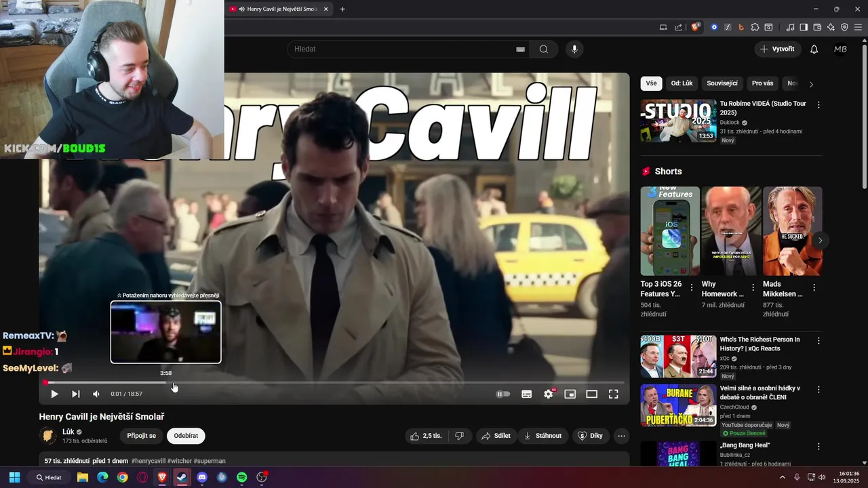Open options for Why Homework short
This screenshot has height=488, width=868.
pos(753,287)
